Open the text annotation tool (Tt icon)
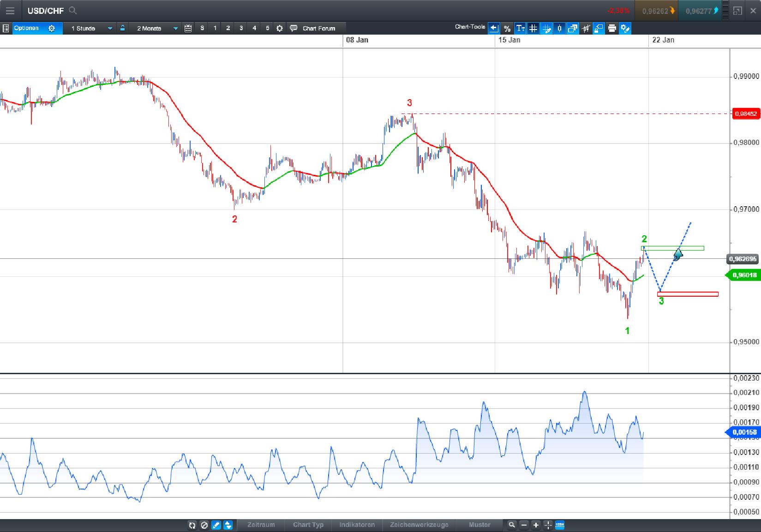 point(521,28)
